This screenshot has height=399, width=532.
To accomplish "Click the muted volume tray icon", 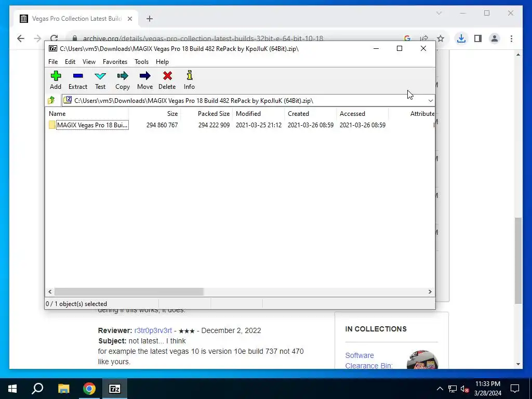I will 465,389.
